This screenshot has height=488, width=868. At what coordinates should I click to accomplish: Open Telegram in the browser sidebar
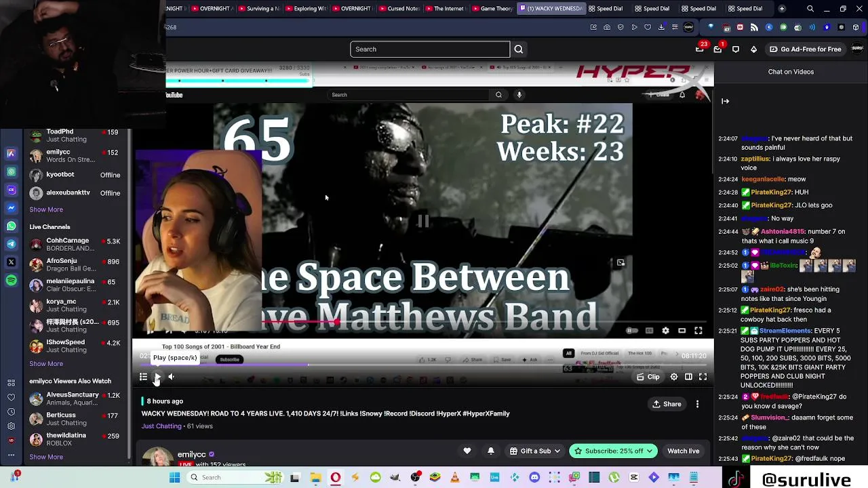tap(12, 244)
